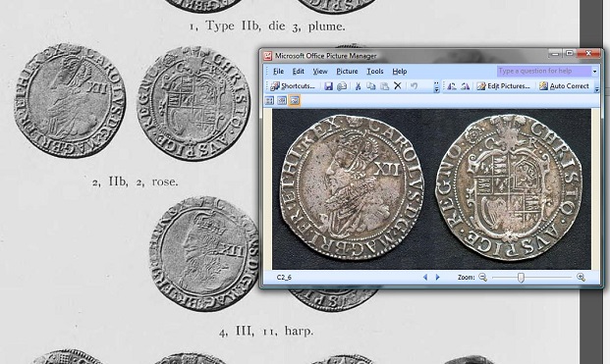
Task: Open the Edit menu
Action: coord(298,71)
